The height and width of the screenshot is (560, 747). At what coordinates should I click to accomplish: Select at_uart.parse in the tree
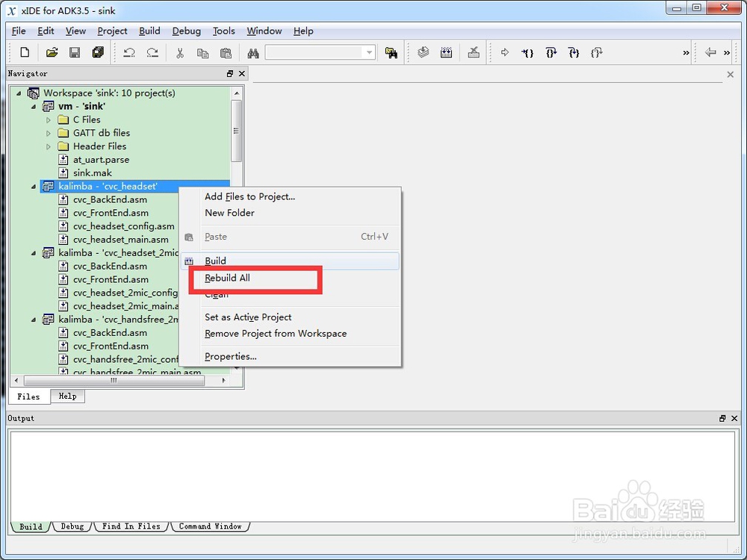click(101, 160)
